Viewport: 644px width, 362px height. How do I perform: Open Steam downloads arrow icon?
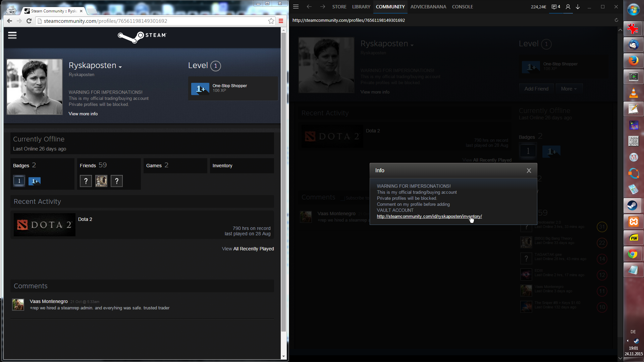point(578,7)
